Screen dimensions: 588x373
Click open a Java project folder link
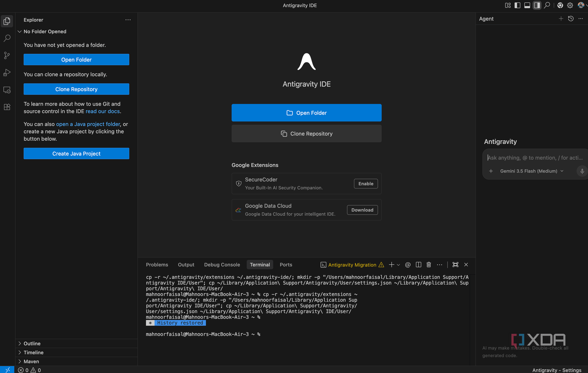[88, 124]
